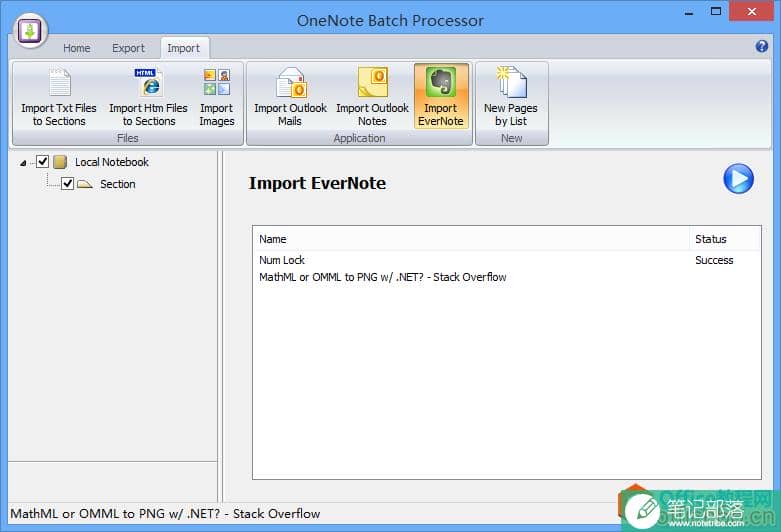
Task: Select the Num Lock row
Action: pyautogui.click(x=507, y=260)
